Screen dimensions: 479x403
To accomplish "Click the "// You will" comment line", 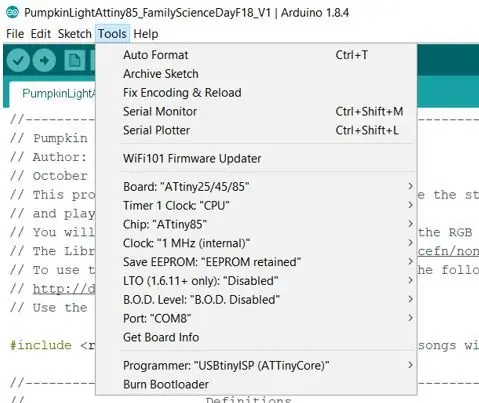I will [x=52, y=232].
